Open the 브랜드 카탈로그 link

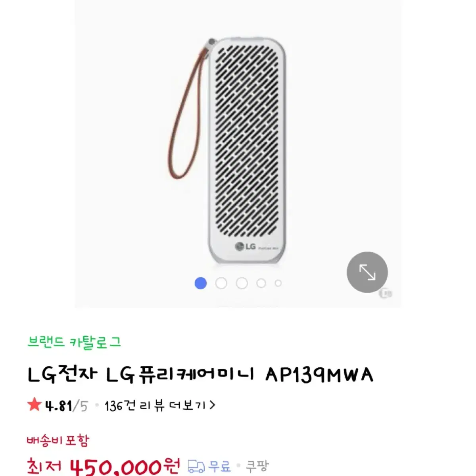pos(74,342)
